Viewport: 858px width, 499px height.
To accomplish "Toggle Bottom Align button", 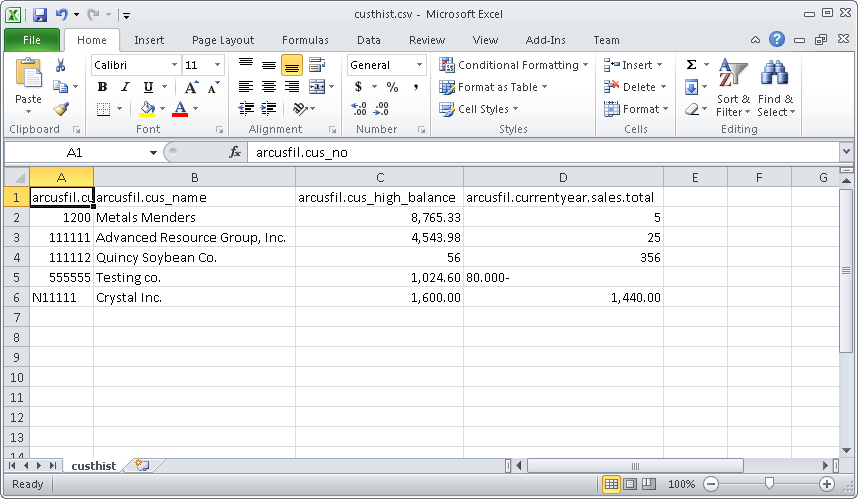I will 292,65.
